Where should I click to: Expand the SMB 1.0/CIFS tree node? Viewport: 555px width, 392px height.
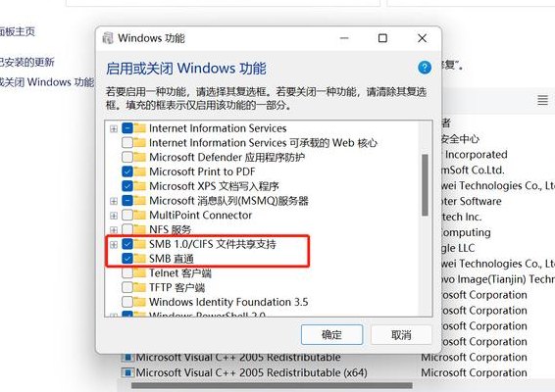click(x=114, y=244)
